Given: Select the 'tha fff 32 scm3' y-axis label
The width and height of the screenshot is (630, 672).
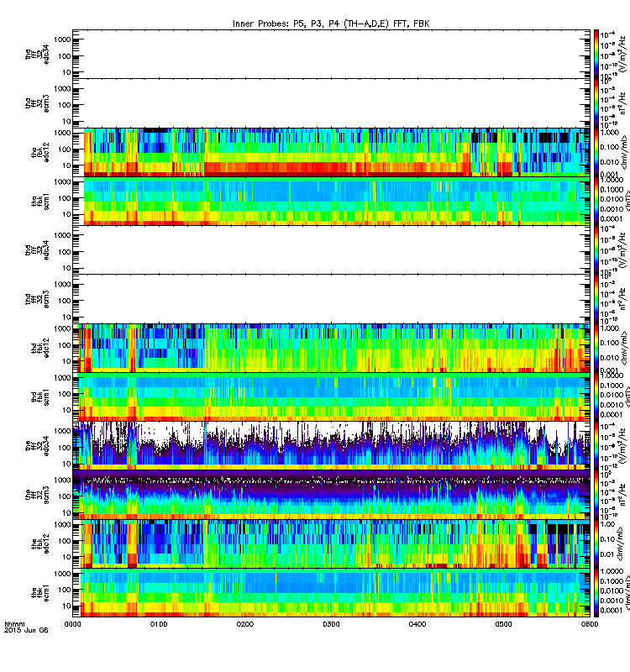Looking at the screenshot, I should pyautogui.click(x=37, y=102).
